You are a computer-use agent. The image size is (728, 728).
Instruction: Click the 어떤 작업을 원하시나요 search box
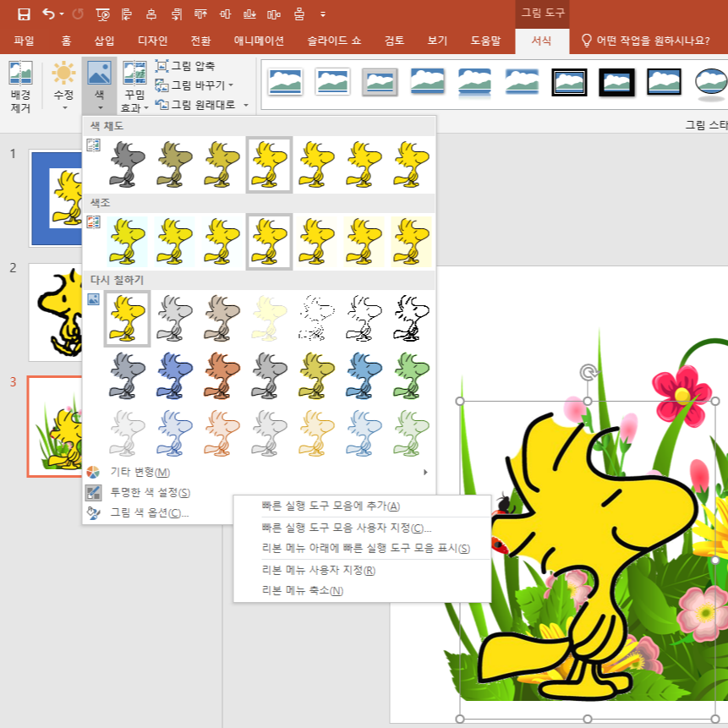[x=645, y=41]
